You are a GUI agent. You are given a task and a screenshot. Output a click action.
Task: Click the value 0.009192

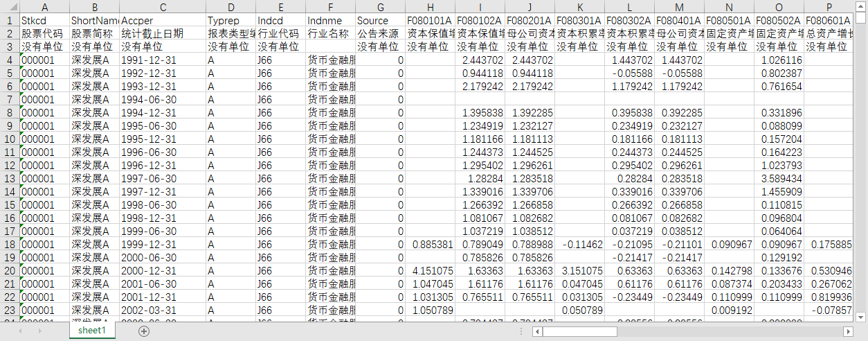tap(730, 311)
